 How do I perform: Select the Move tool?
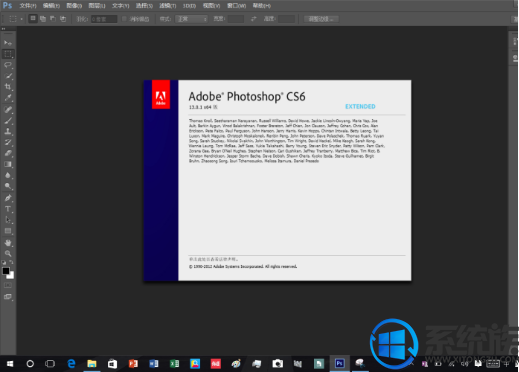point(8,43)
